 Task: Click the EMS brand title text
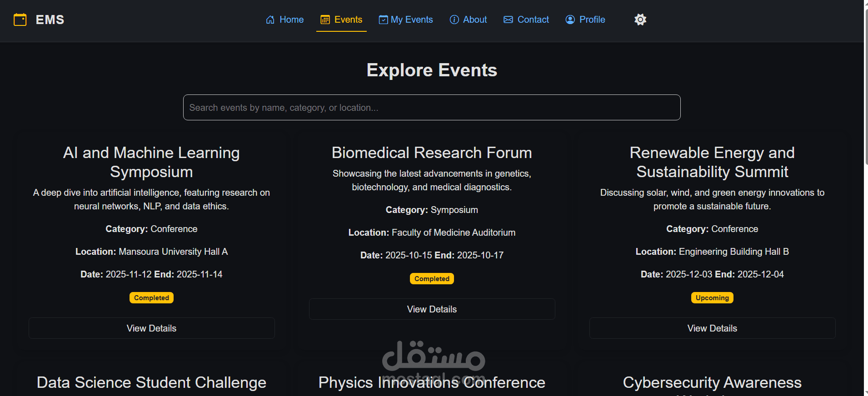pyautogui.click(x=50, y=20)
